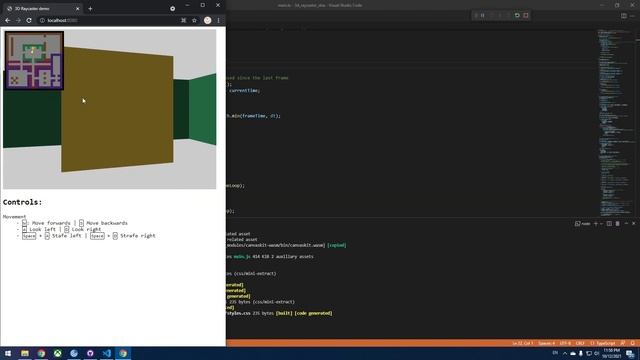Click the brown wall in the raycaster canvas

118,109
